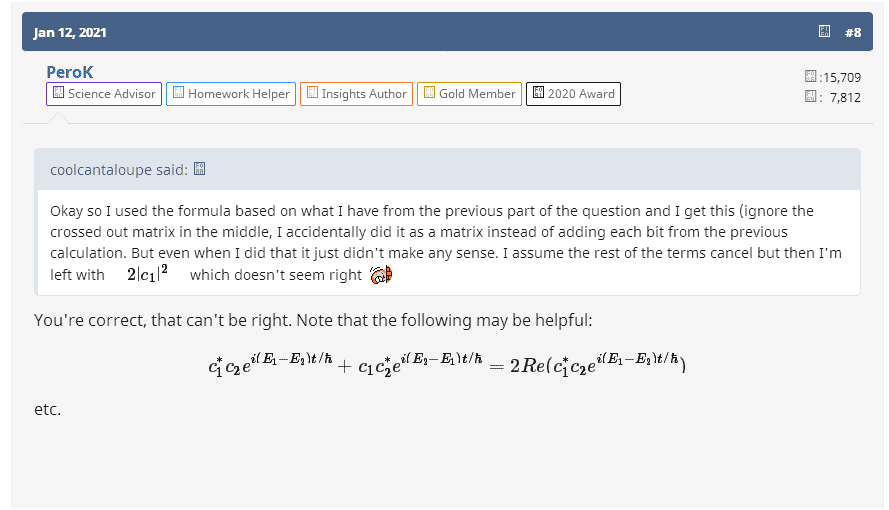
Task: Click the Science Advisor badge icon
Action: [58, 94]
